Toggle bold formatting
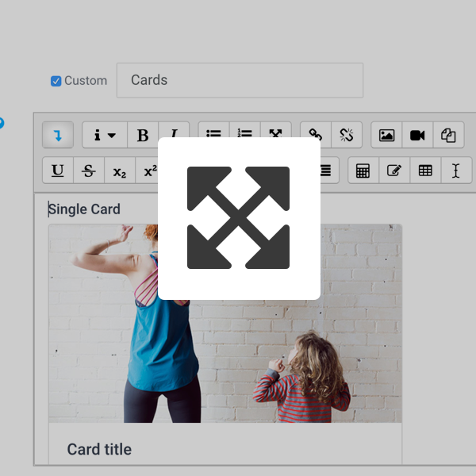The height and width of the screenshot is (476, 476). (143, 135)
